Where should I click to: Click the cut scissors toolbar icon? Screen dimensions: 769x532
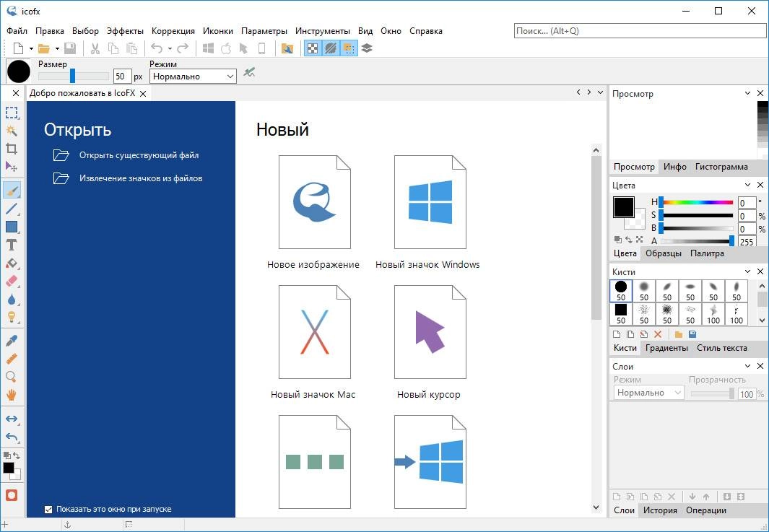pos(95,48)
